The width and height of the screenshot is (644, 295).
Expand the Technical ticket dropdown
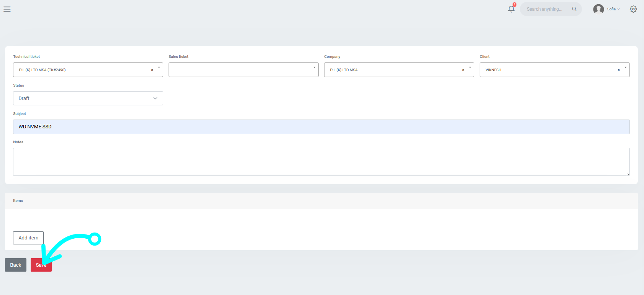click(x=159, y=68)
